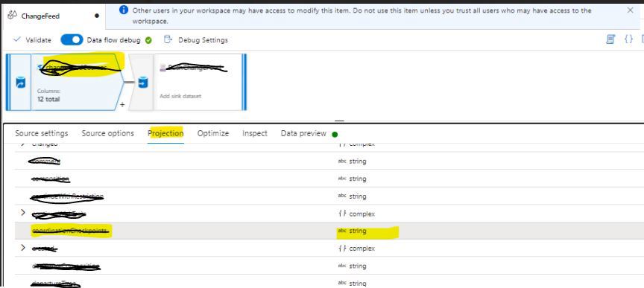Toggle Data flow debug switch
The image size is (644, 288).
click(x=72, y=39)
